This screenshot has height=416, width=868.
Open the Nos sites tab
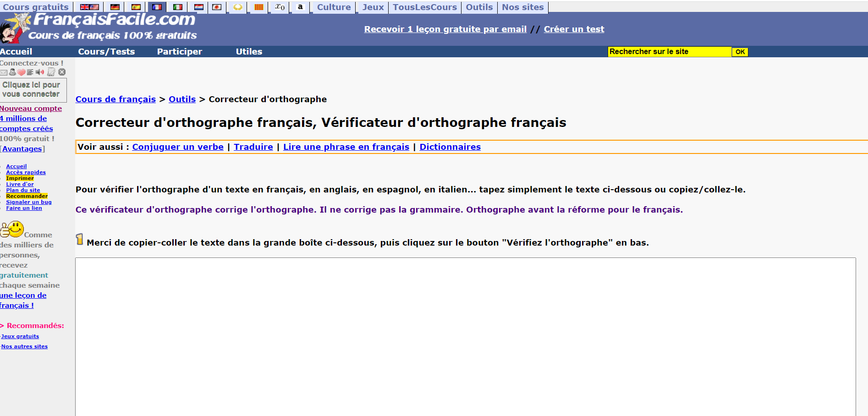[x=522, y=7]
